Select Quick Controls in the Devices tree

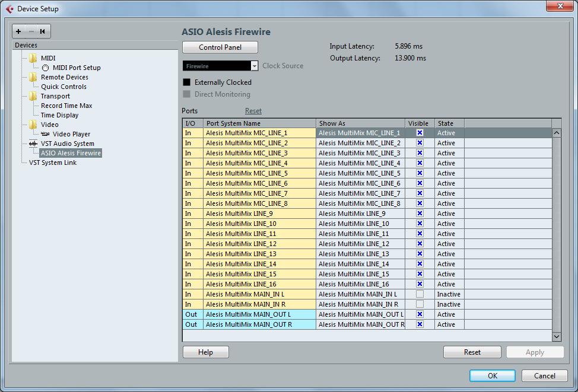pos(63,87)
